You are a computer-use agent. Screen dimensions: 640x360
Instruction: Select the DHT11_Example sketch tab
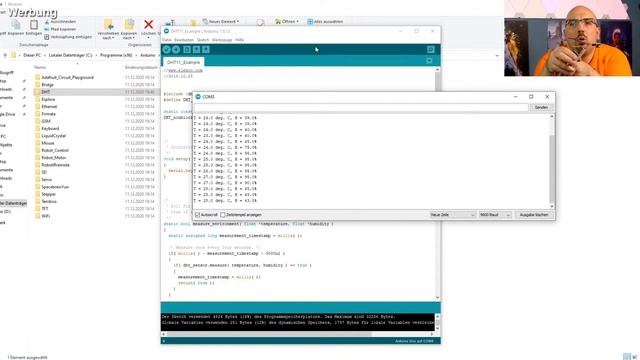183,62
